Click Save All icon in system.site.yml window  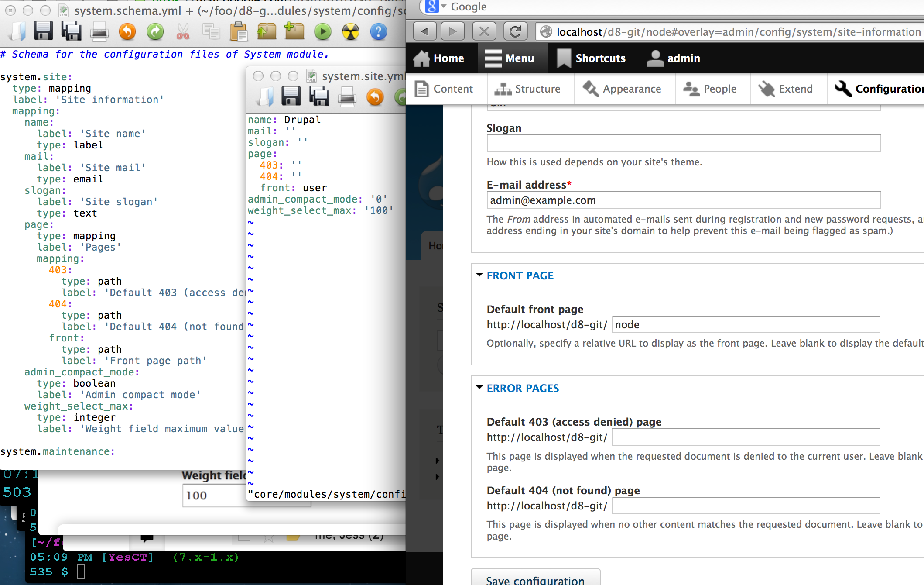[319, 96]
